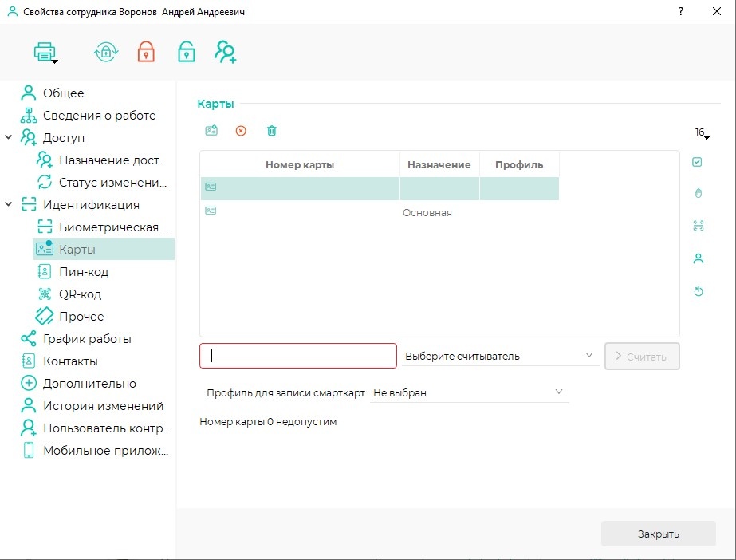Click the QR-код icon in sidebar
The width and height of the screenshot is (736, 560).
(45, 294)
